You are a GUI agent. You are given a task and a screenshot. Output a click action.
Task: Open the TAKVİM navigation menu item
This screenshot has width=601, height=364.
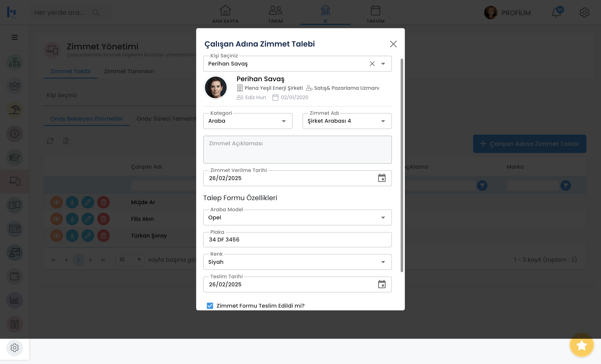pos(375,14)
